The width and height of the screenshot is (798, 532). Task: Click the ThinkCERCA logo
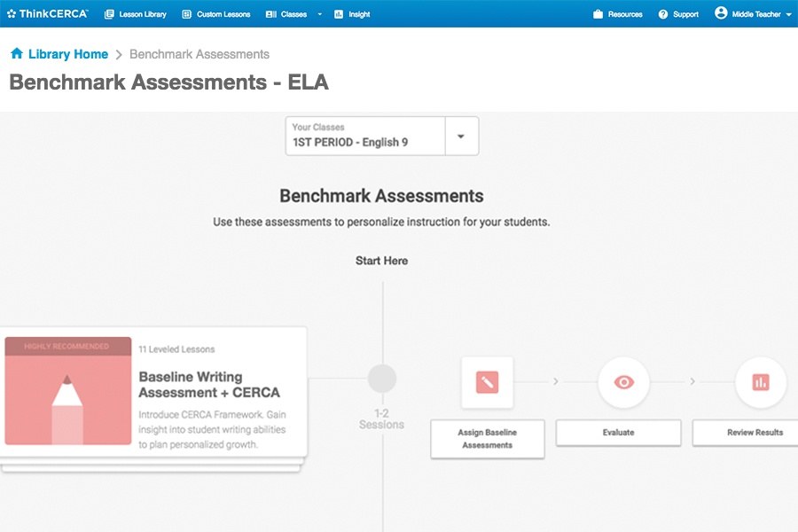[x=48, y=14]
